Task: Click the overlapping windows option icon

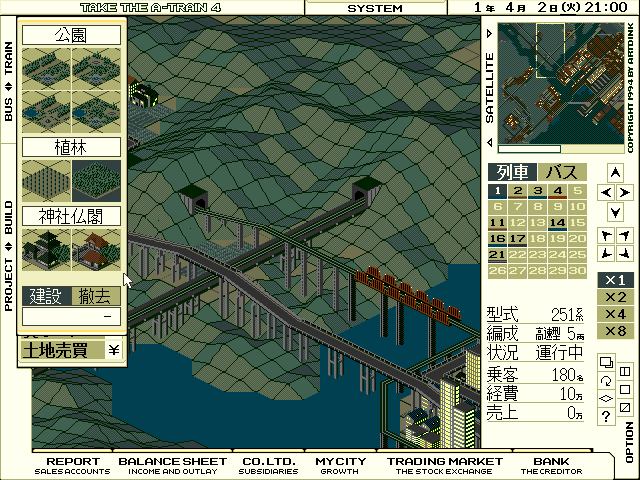Action: coord(607,362)
